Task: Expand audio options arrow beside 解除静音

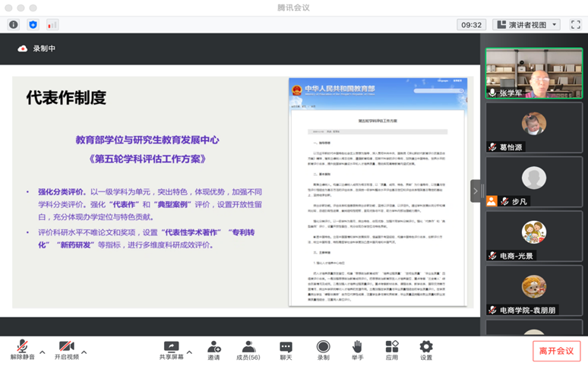Action: click(42, 352)
